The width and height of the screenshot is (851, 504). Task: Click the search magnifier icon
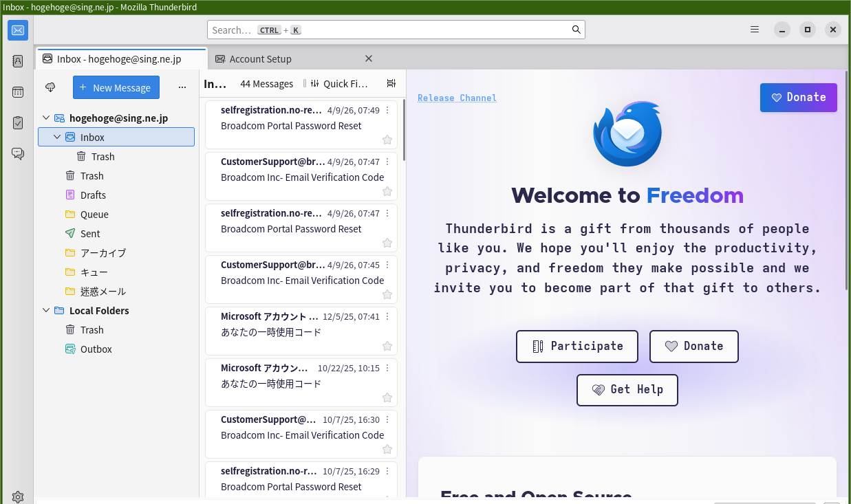coord(577,30)
